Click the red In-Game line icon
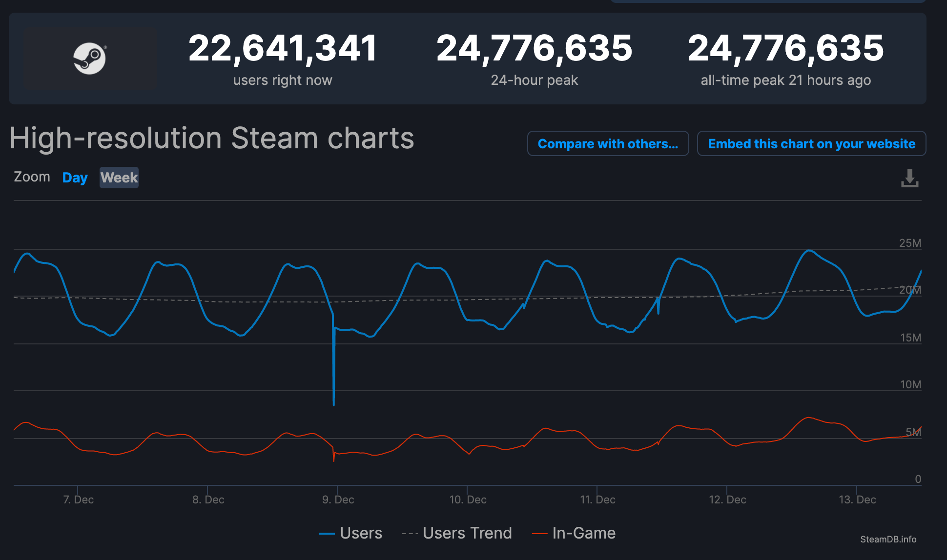 [539, 534]
